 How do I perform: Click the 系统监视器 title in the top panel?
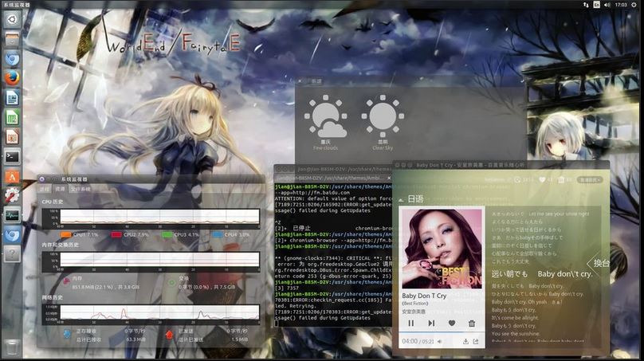pyautogui.click(x=17, y=5)
